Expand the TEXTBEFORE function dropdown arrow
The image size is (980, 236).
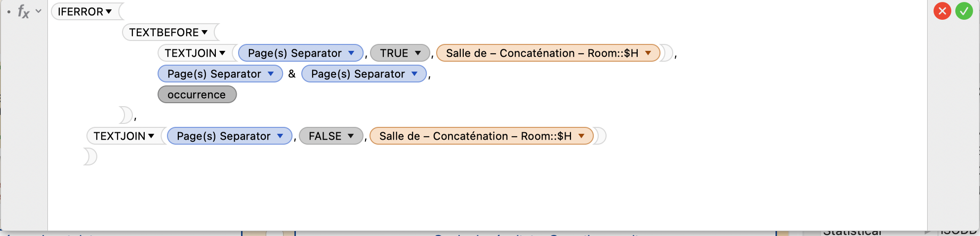[204, 32]
